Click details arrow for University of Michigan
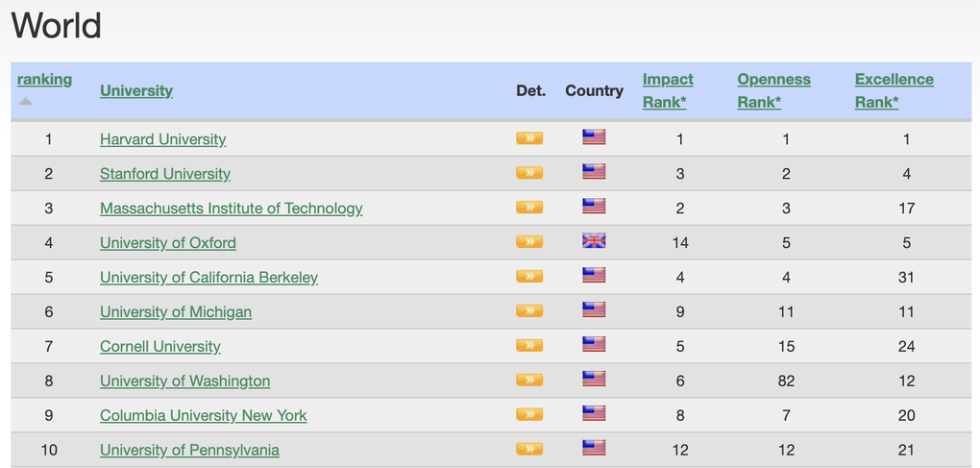This screenshot has width=980, height=468. click(529, 311)
